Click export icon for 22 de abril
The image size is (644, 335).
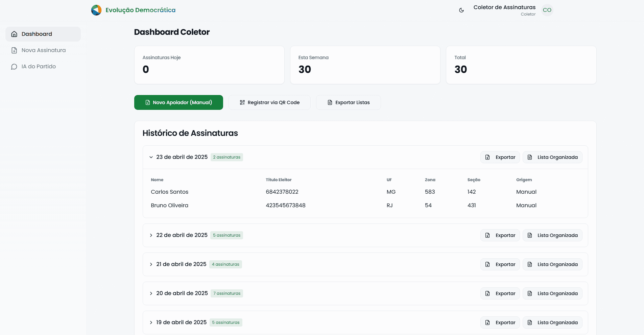(487, 235)
